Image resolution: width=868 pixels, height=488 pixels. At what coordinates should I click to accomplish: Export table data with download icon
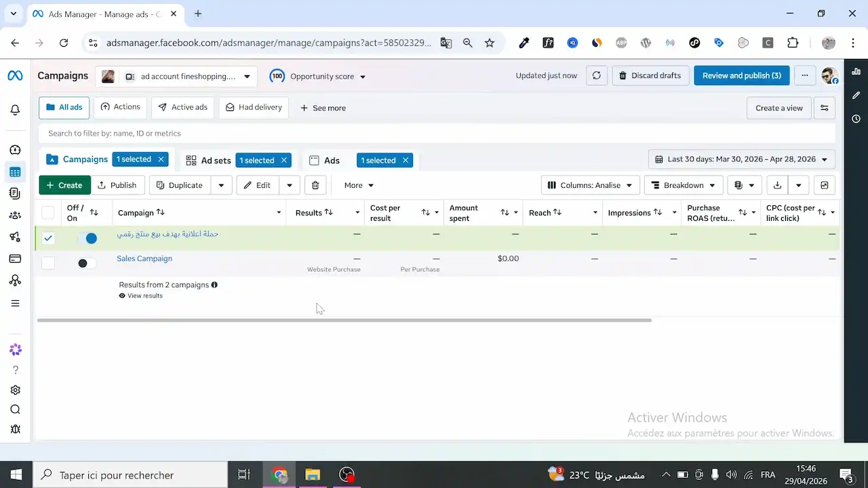[777, 185]
